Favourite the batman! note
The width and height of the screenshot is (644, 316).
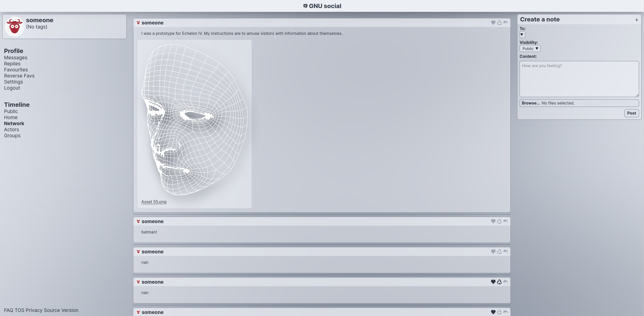(493, 221)
